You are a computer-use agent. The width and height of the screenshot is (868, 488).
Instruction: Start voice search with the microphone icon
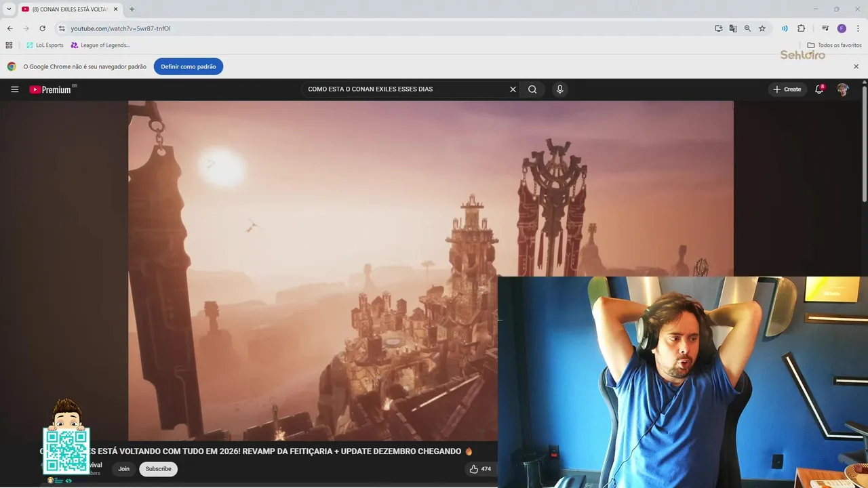[559, 89]
